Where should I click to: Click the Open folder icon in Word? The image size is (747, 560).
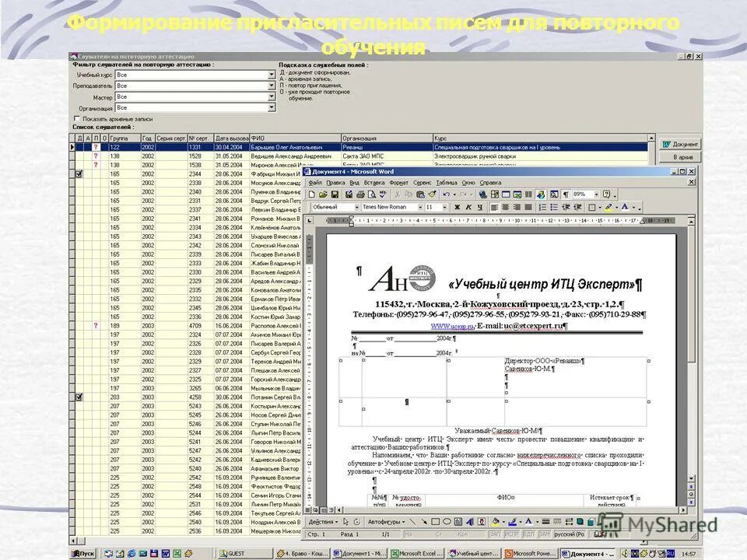[x=323, y=194]
